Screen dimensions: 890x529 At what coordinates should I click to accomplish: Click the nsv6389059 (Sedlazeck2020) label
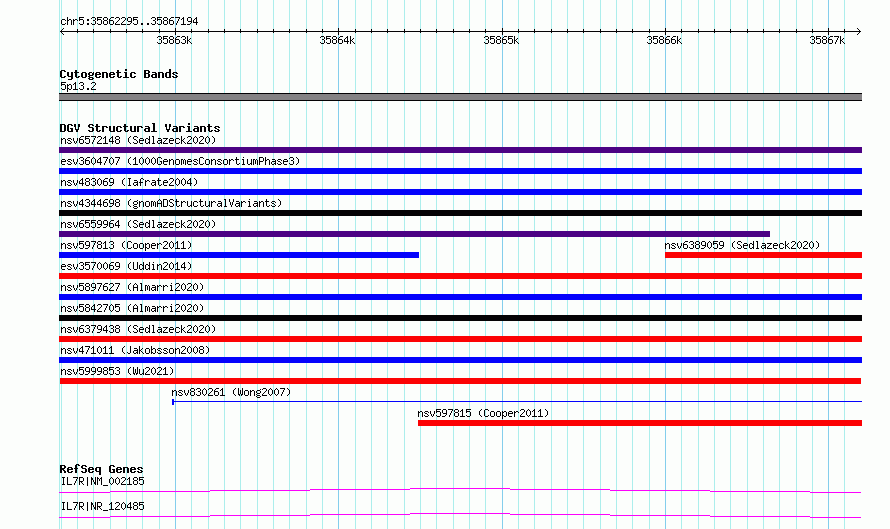click(x=742, y=245)
